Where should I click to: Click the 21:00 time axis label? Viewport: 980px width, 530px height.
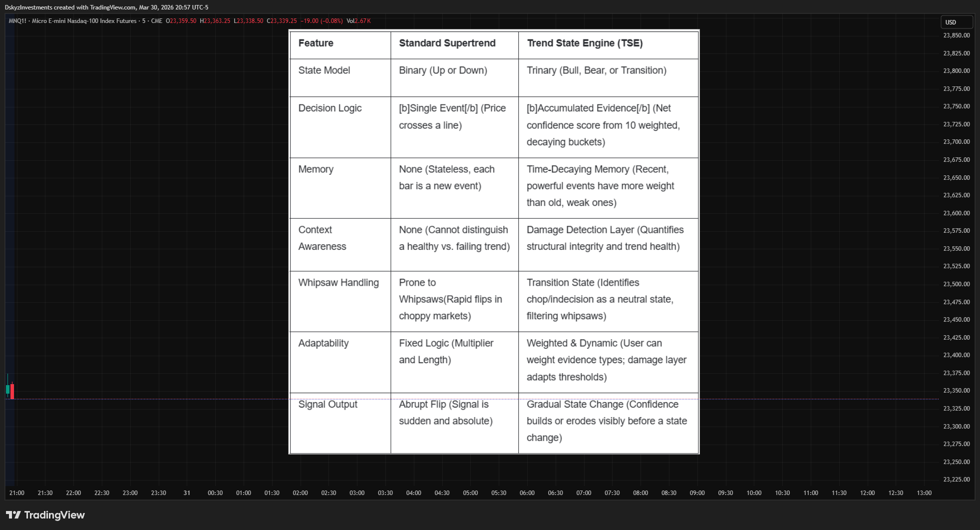(16, 493)
